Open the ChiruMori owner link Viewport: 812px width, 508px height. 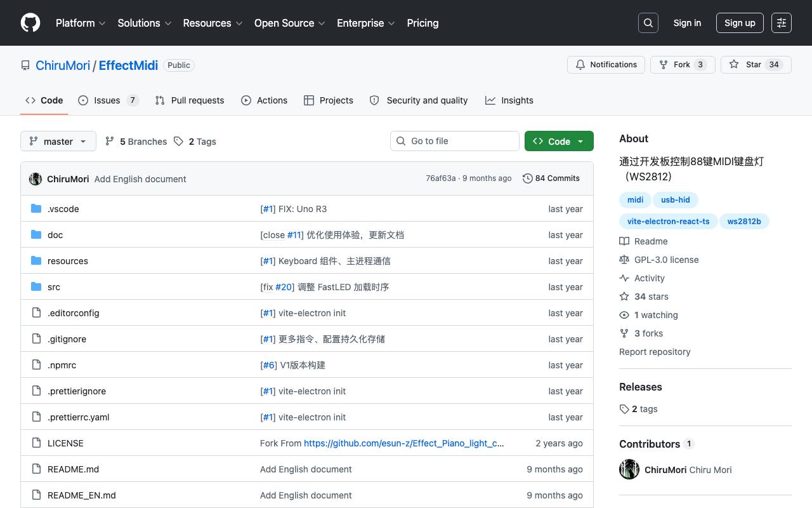63,65
